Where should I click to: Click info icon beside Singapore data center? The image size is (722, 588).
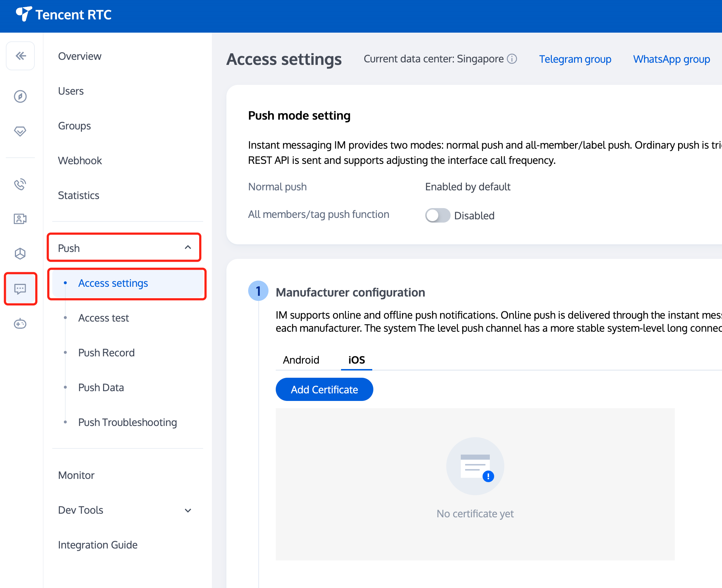pos(512,59)
